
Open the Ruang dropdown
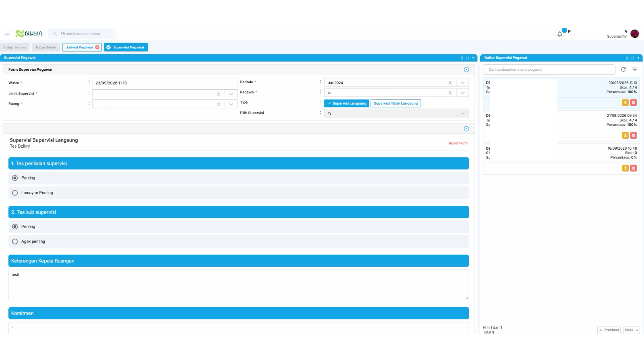pyautogui.click(x=231, y=104)
